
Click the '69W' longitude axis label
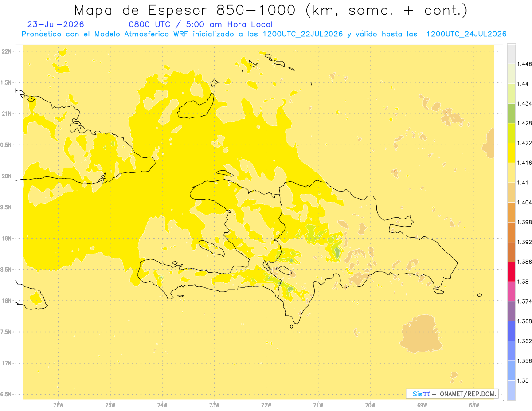[x=422, y=405]
